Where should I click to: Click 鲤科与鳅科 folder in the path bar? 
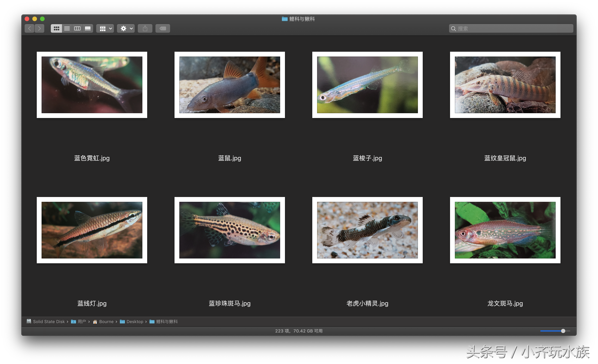click(x=164, y=321)
